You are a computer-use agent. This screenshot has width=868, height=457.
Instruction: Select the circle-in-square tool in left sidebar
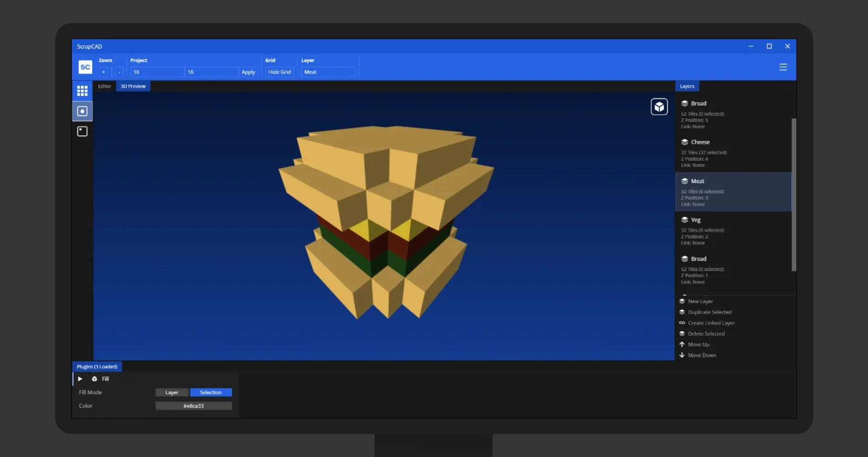coord(82,111)
